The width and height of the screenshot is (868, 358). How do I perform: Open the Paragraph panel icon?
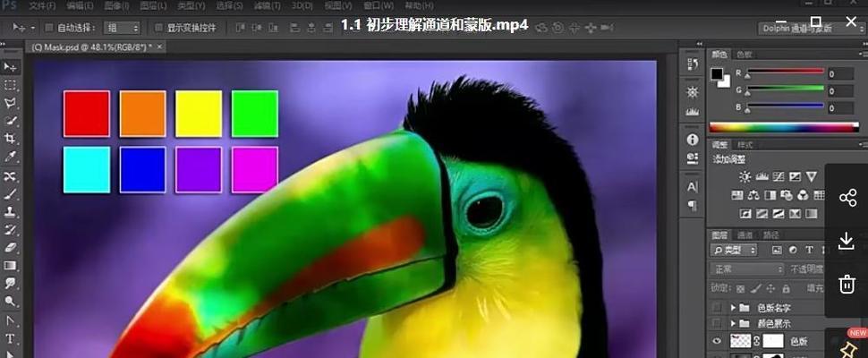692,206
